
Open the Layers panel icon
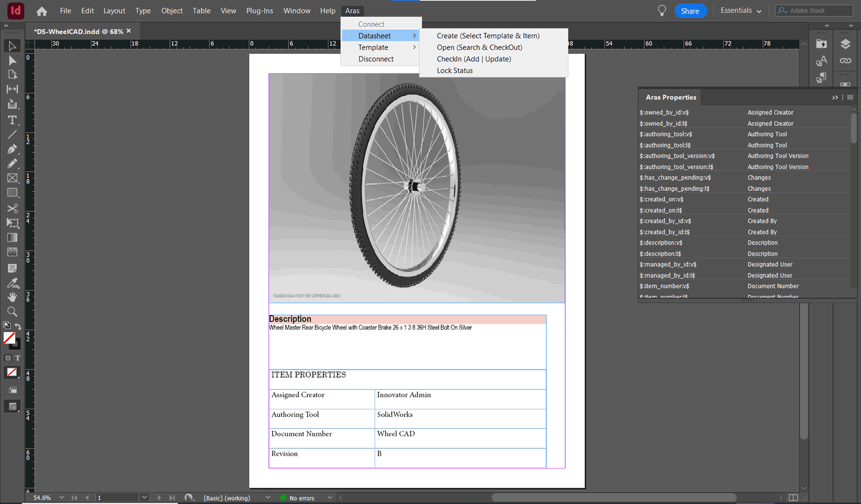845,44
